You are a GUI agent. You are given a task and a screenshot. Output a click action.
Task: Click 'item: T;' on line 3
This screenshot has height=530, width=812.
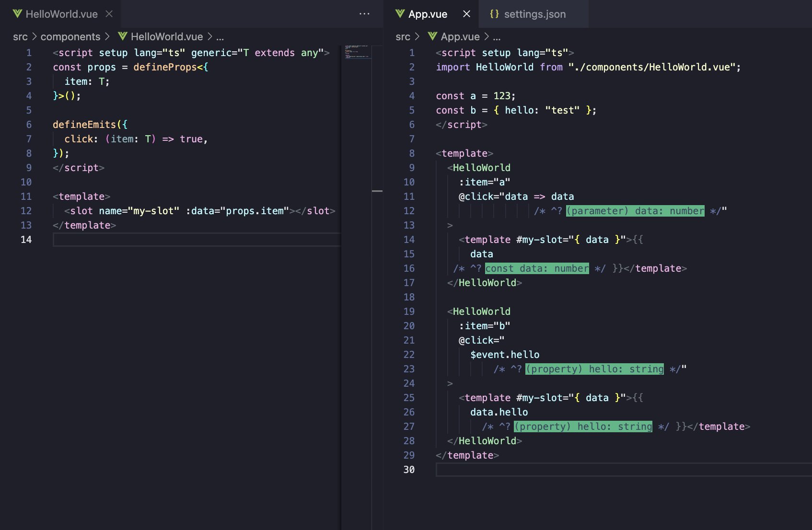87,81
